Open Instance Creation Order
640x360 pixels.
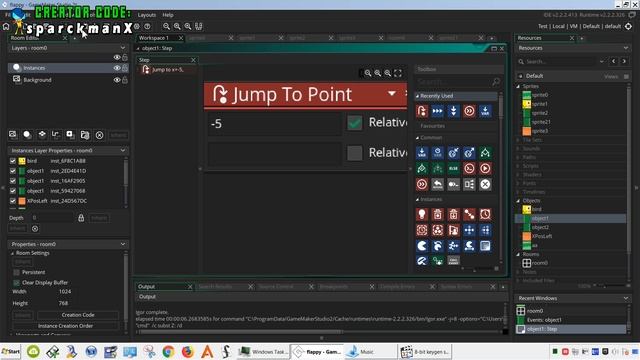pos(66,326)
